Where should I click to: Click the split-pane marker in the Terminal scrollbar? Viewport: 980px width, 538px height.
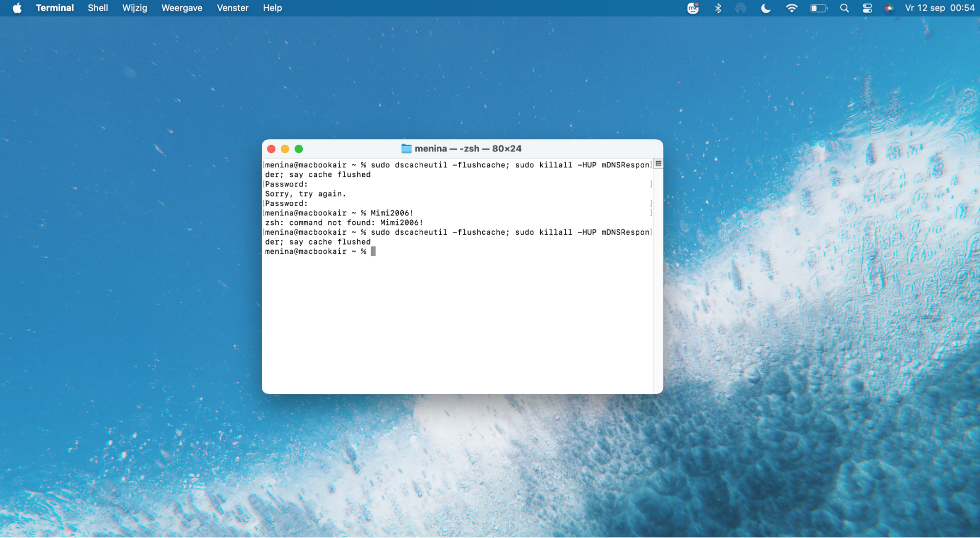[658, 163]
